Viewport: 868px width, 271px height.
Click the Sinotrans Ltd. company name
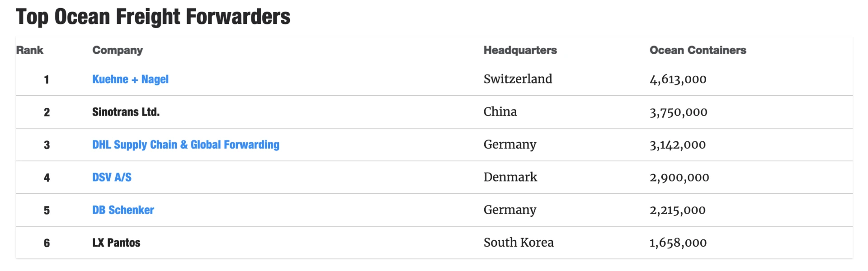pos(126,112)
